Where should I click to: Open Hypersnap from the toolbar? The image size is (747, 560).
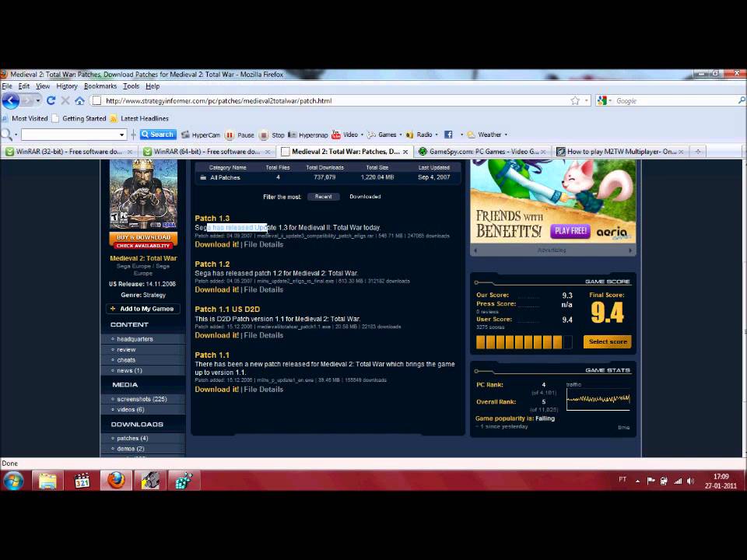click(x=308, y=135)
